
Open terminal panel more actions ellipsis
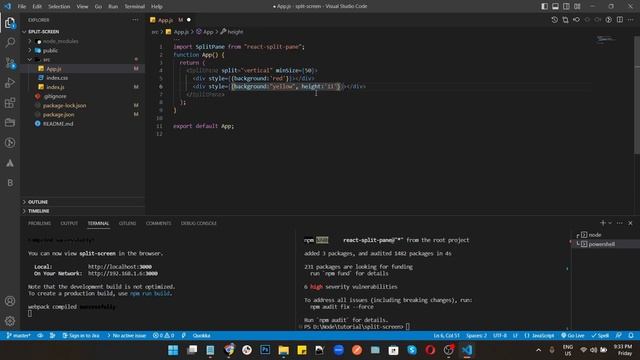(x=620, y=223)
